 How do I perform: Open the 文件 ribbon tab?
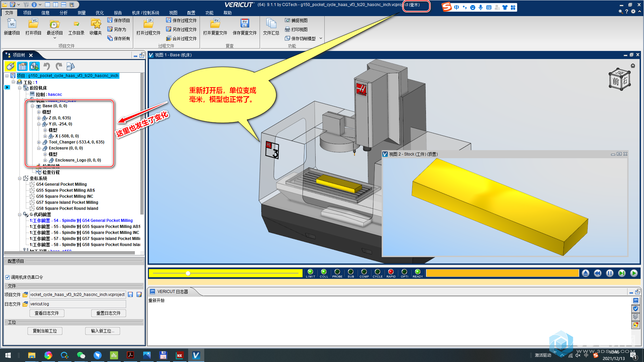9,13
